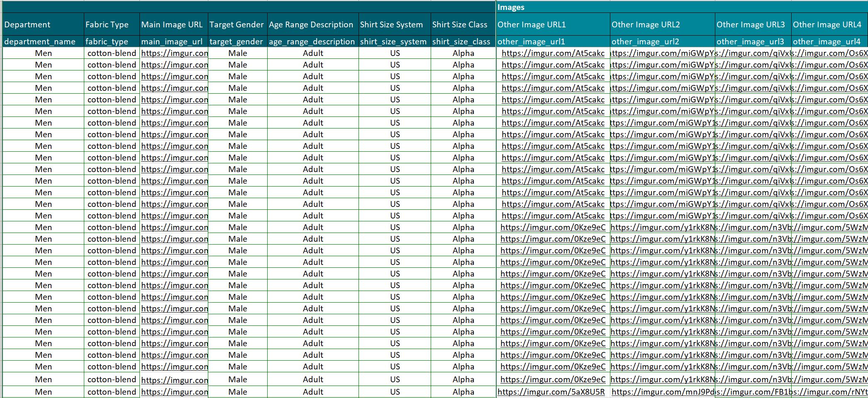
Task: Click Alpha in the first data row
Action: click(463, 53)
